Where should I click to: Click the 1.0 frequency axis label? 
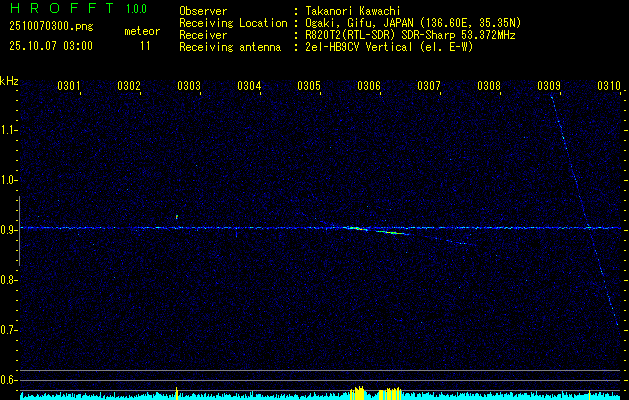point(8,180)
